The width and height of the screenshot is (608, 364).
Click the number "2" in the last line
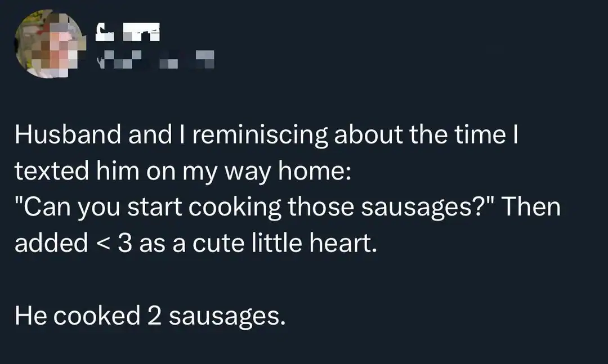(154, 316)
